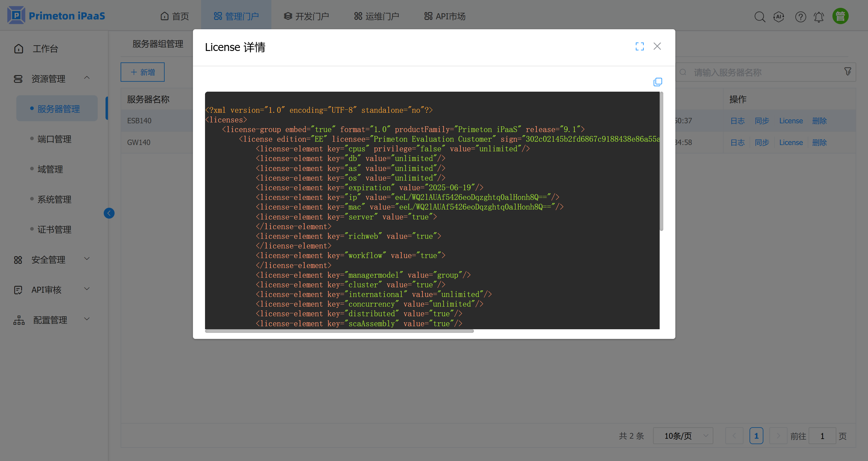Close the License 详情 dialog
The width and height of the screenshot is (868, 461).
click(x=657, y=46)
